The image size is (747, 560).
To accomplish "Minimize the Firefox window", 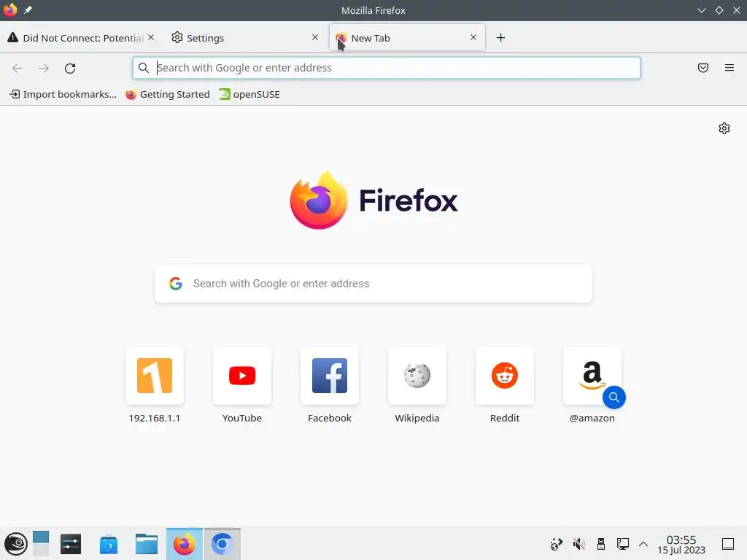I will coord(701,10).
